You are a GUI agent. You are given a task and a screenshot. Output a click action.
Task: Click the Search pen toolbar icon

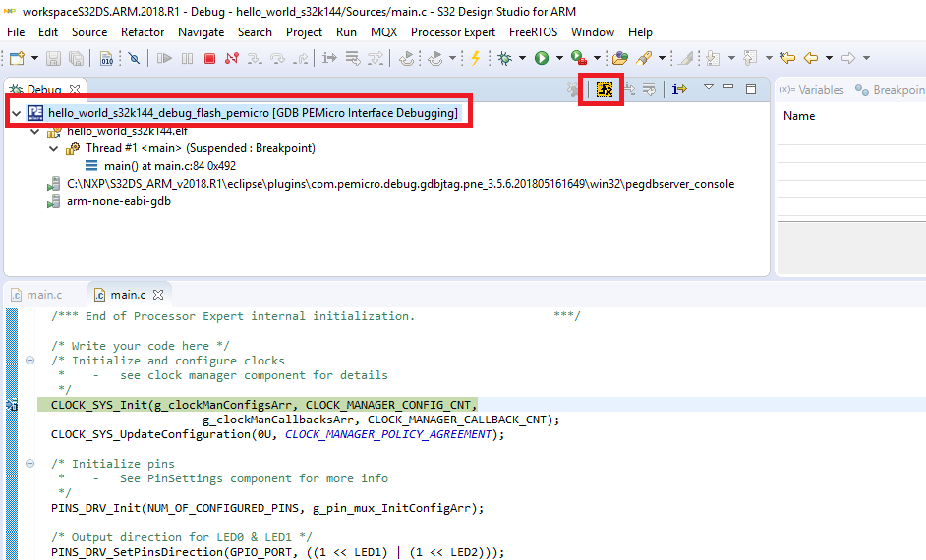[x=644, y=58]
